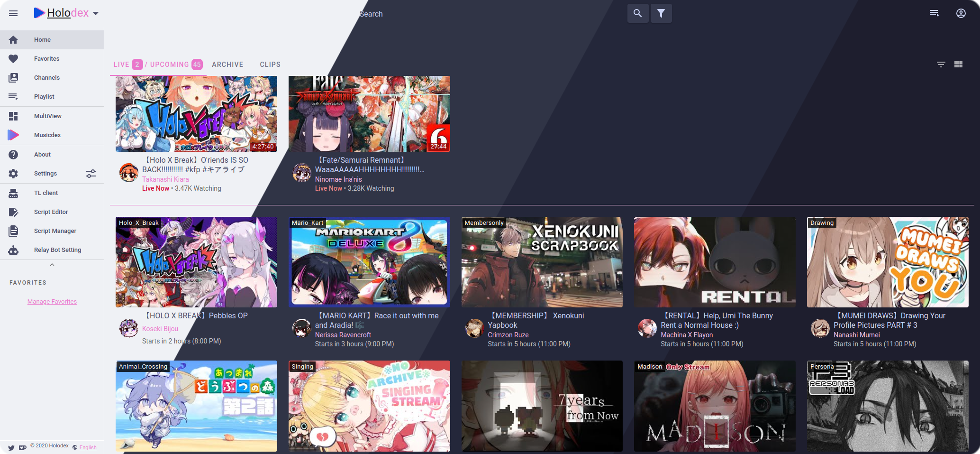Click the Script Editor icon
Image resolution: width=980 pixels, height=454 pixels.
(x=13, y=212)
